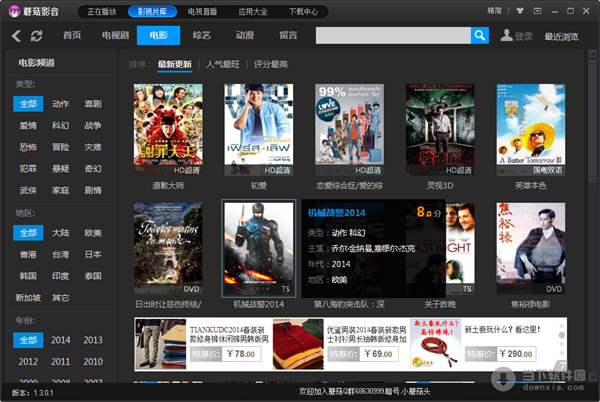
Task: Open the 日出时让悲伤终结 poster
Action: (168, 249)
